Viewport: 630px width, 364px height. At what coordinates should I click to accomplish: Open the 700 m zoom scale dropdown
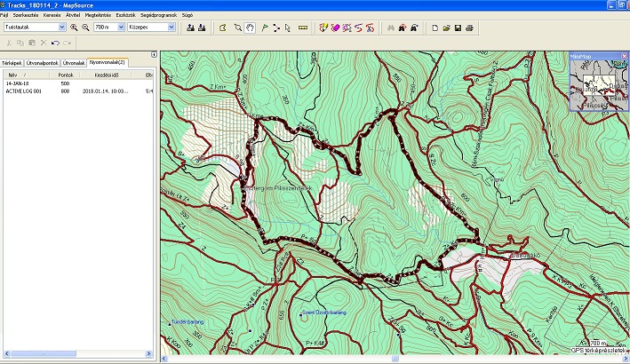(x=120, y=28)
